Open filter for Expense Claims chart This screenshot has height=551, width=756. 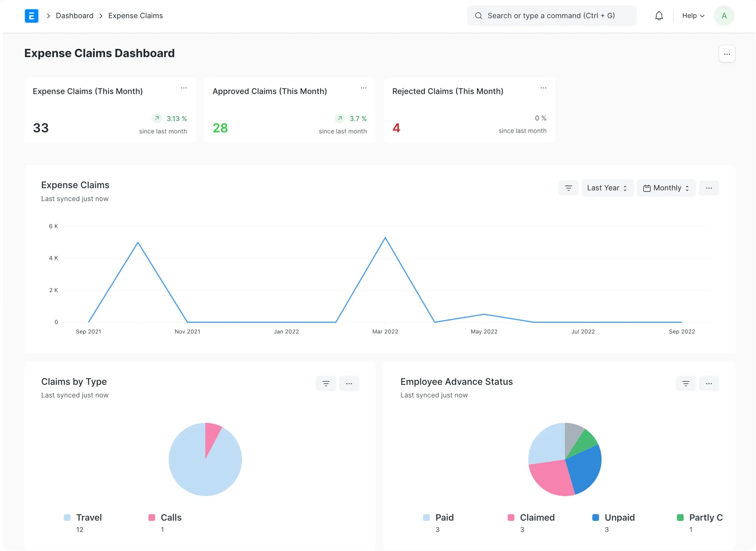568,188
